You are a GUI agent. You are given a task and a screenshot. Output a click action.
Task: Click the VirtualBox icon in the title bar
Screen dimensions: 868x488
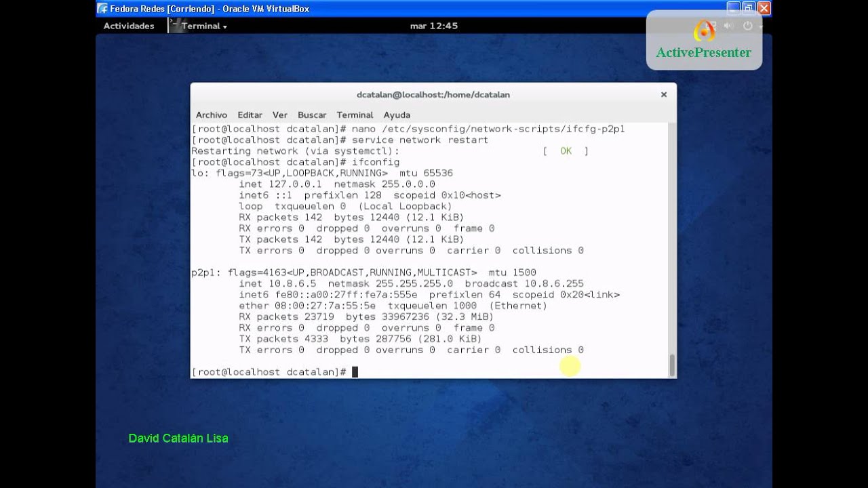pos(102,9)
